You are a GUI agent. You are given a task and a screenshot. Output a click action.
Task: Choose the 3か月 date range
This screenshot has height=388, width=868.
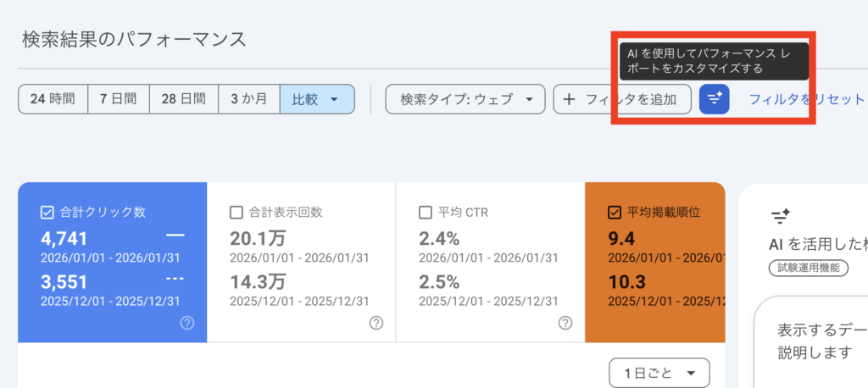[x=249, y=99]
